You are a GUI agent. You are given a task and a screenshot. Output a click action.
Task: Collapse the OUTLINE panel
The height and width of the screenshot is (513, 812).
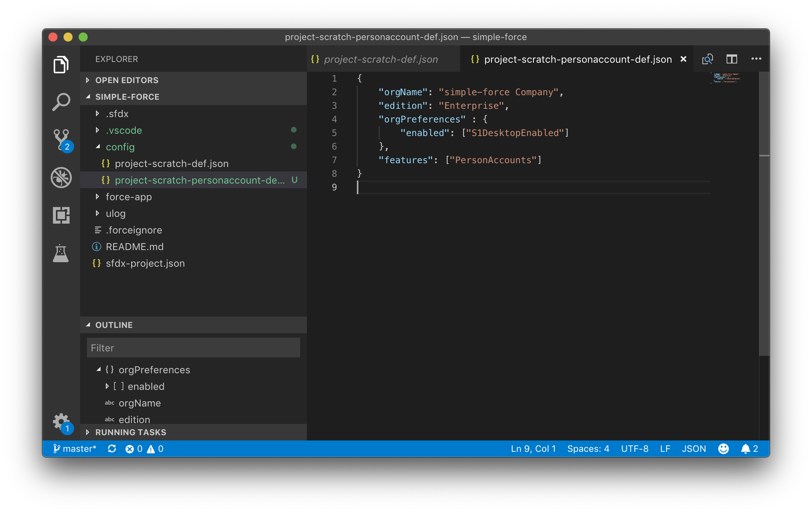tap(113, 325)
